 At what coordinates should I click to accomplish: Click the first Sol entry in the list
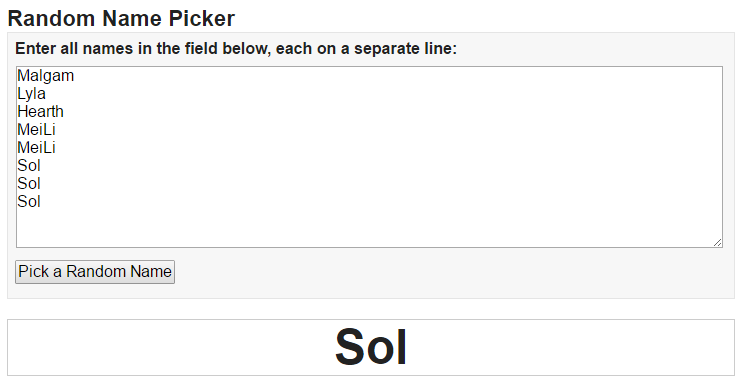click(x=29, y=166)
